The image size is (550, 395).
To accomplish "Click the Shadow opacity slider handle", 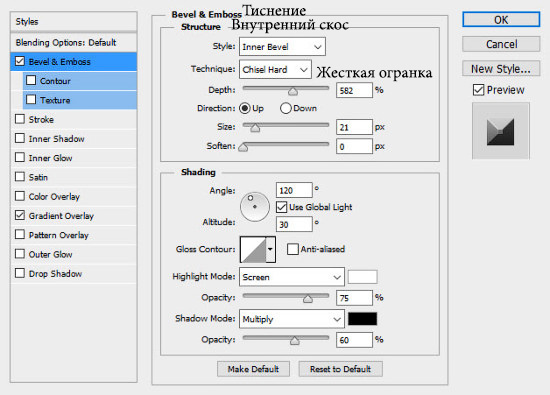I will click(295, 340).
